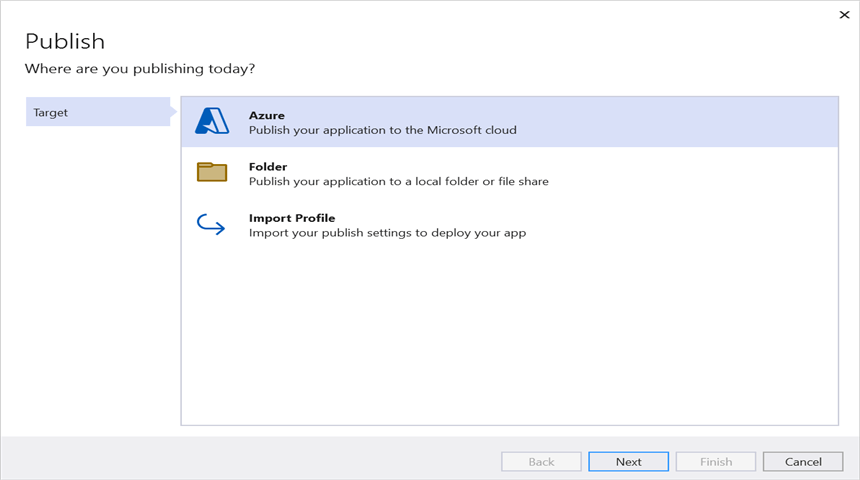Select the Azure publish target title

(x=267, y=115)
